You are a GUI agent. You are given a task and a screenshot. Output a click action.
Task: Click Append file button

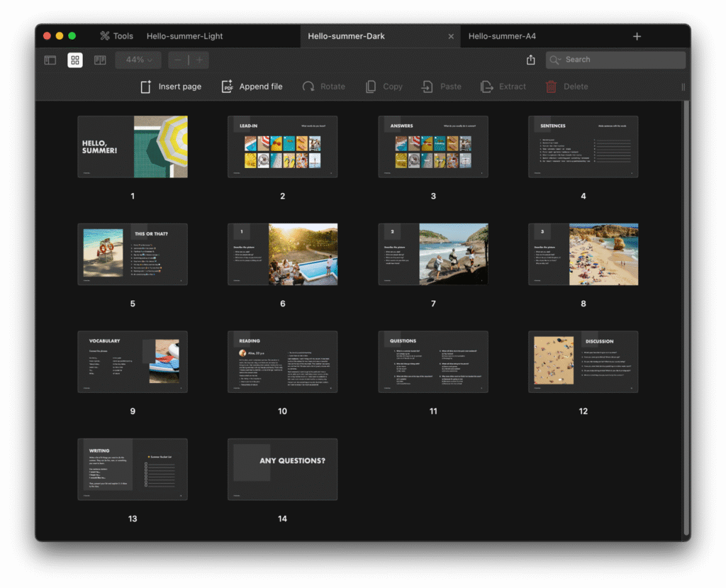coord(252,87)
